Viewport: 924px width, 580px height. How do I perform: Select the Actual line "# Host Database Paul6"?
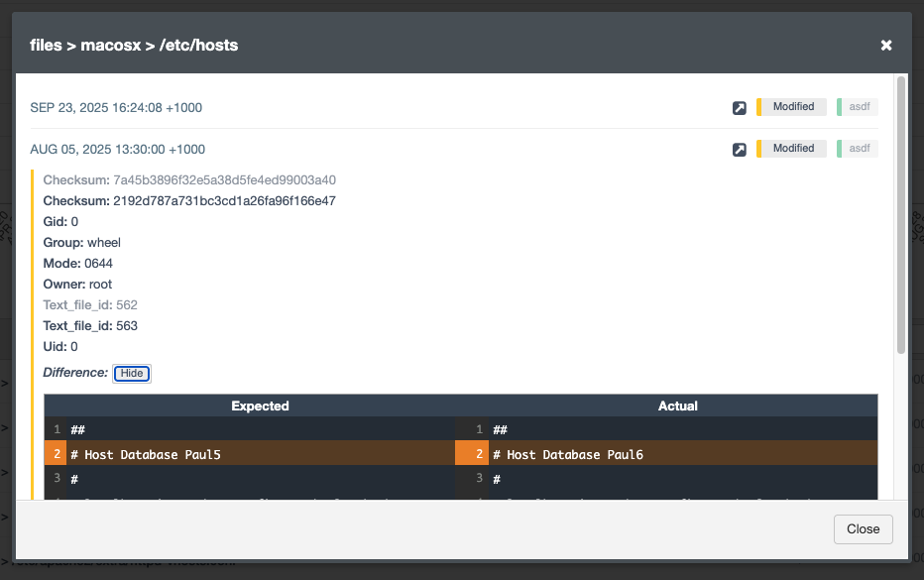tap(575, 454)
